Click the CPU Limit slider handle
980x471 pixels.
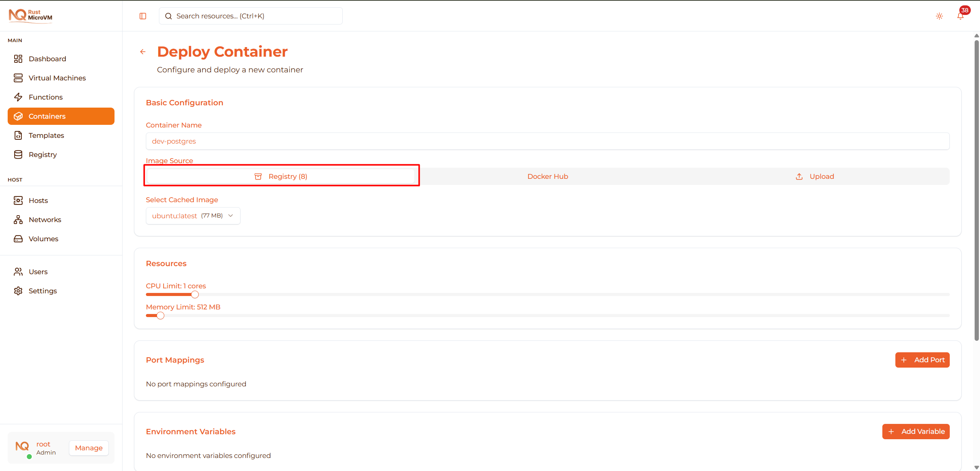[x=195, y=294]
